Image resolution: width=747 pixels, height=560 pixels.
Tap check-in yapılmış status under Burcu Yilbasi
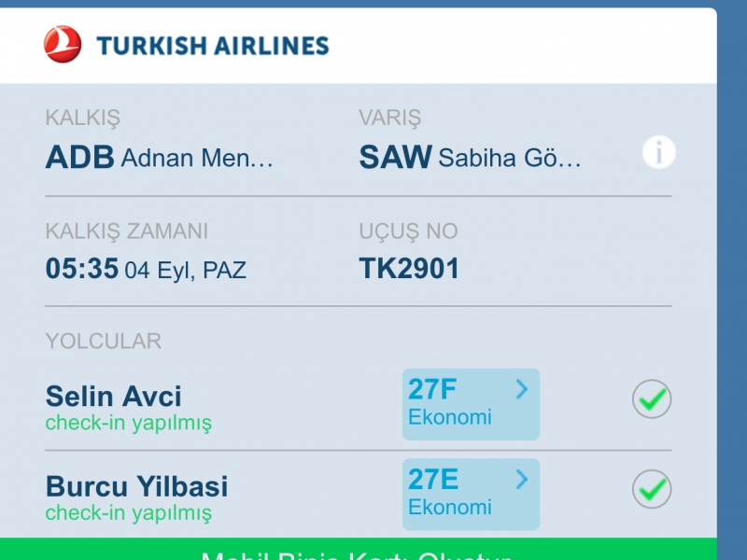click(x=129, y=512)
